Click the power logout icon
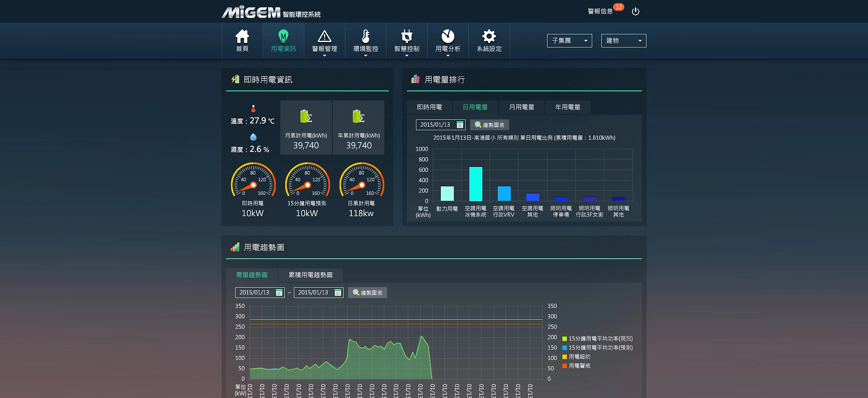 [635, 11]
